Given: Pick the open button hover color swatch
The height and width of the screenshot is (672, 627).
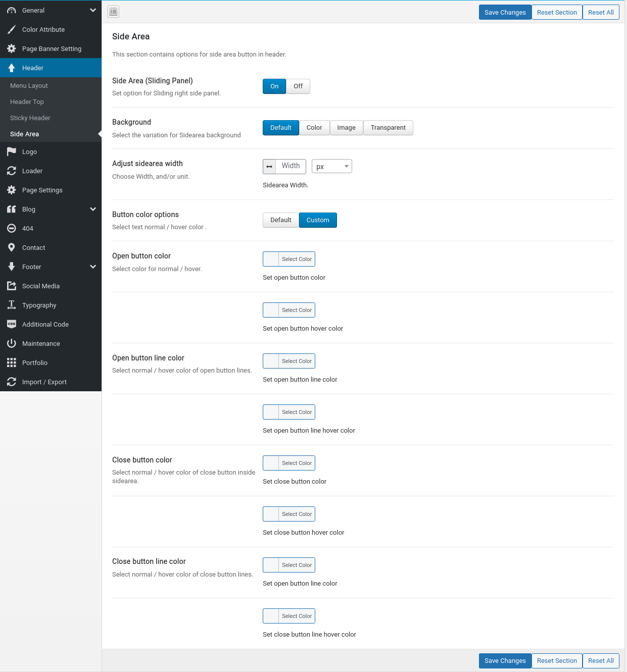Looking at the screenshot, I should pos(289,310).
